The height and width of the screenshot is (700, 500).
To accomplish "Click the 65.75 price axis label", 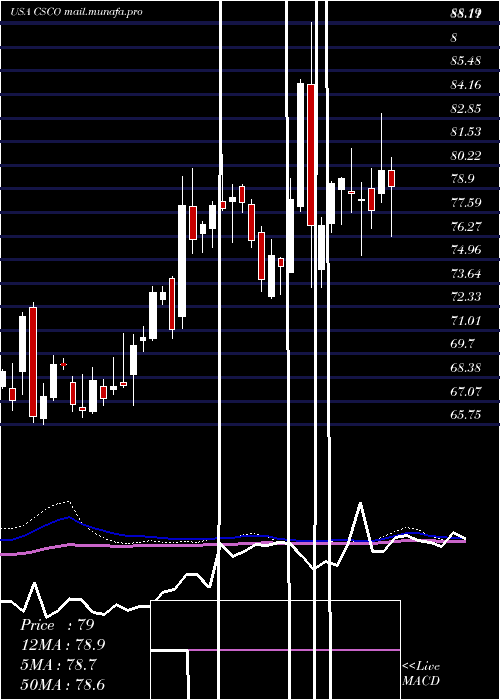I will [466, 415].
